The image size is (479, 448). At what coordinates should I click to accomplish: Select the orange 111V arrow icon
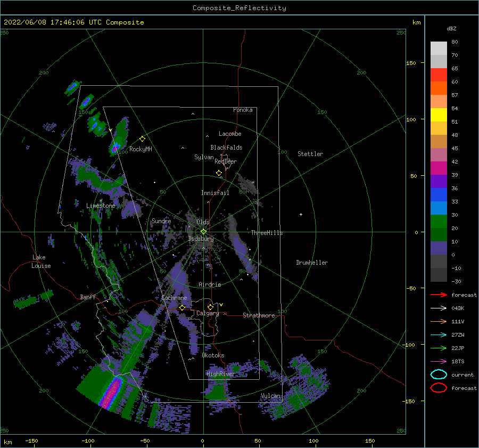(439, 321)
